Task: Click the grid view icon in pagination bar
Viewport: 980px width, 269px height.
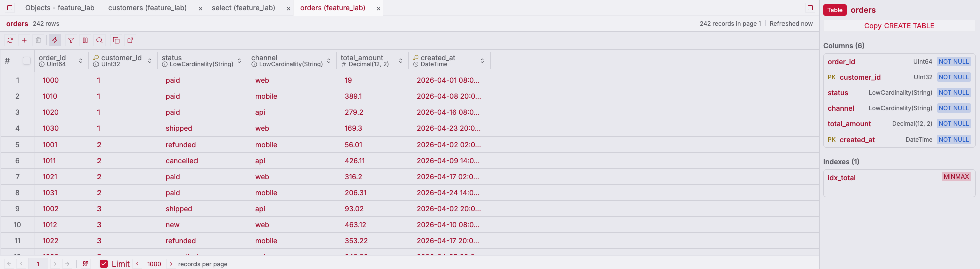Action: 86,264
